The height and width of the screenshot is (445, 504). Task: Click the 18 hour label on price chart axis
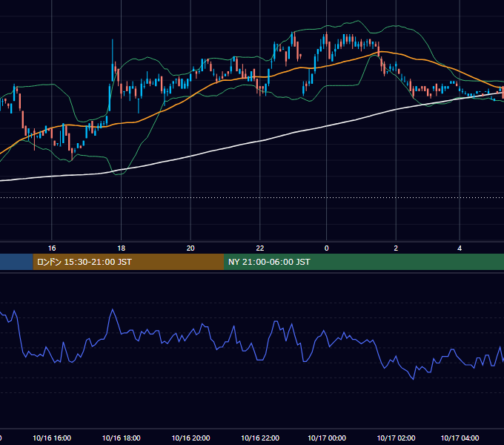coord(121,248)
